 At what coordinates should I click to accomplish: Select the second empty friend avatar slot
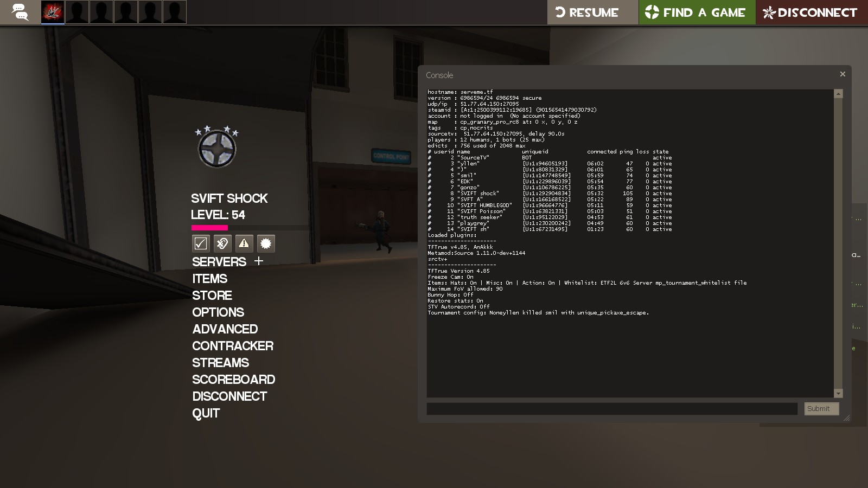click(77, 12)
